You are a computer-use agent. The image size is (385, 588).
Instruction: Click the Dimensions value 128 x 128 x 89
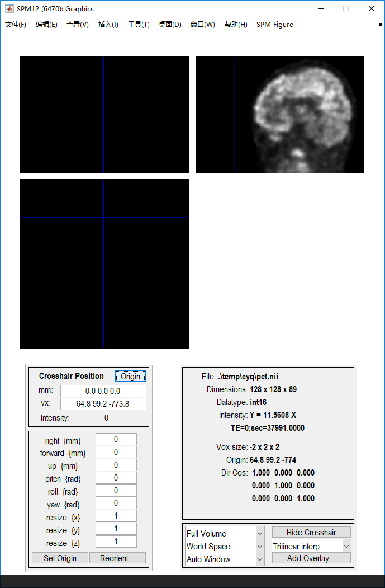pyautogui.click(x=273, y=389)
